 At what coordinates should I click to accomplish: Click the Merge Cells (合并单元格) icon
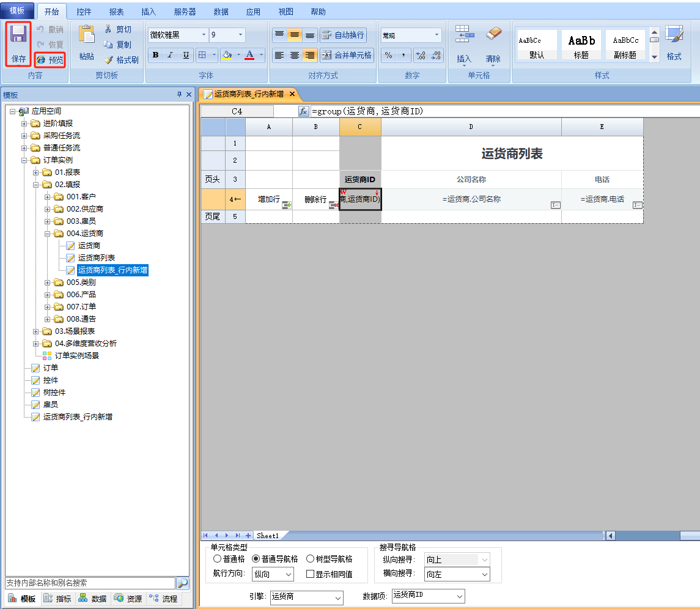(326, 55)
